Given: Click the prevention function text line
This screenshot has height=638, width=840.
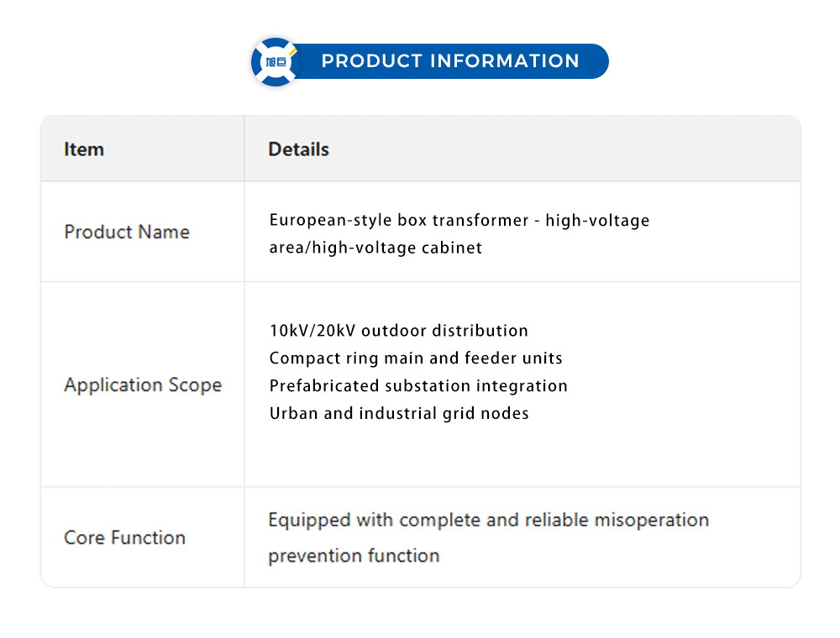Looking at the screenshot, I should coord(354,556).
